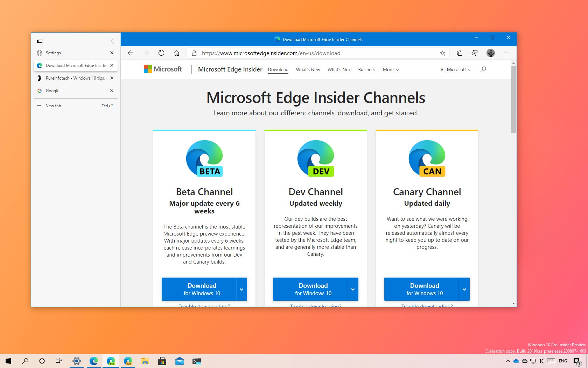Open Business nav item

click(x=366, y=70)
